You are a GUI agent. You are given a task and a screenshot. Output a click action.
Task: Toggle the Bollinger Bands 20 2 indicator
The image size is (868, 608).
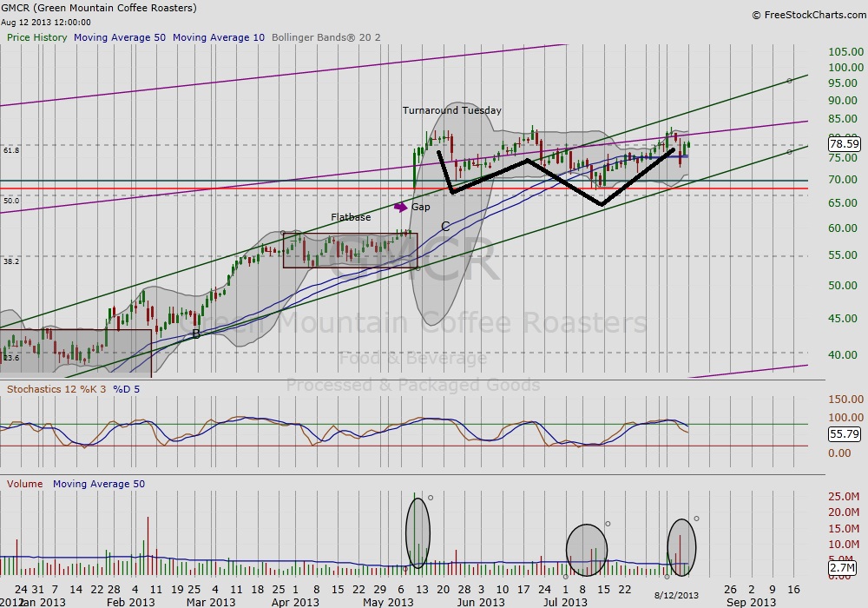point(325,37)
